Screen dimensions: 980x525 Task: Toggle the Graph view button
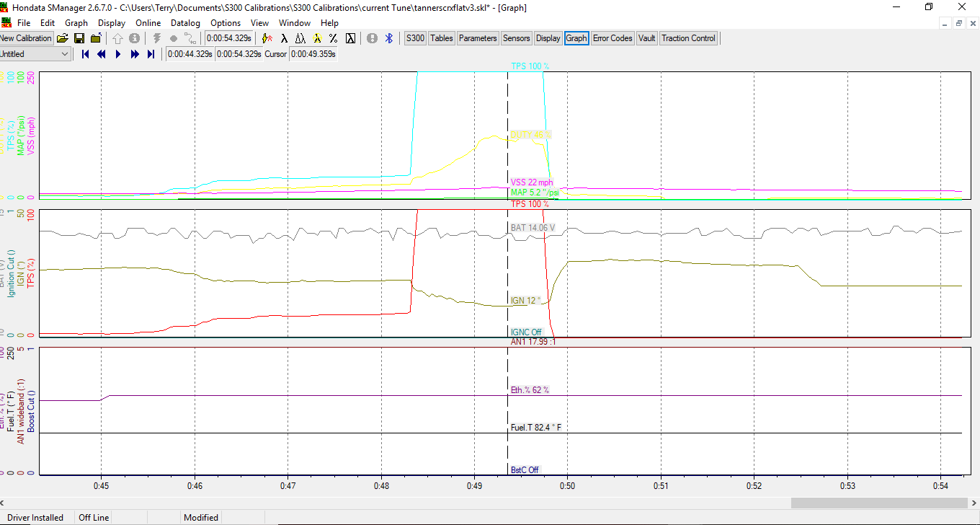coord(576,38)
